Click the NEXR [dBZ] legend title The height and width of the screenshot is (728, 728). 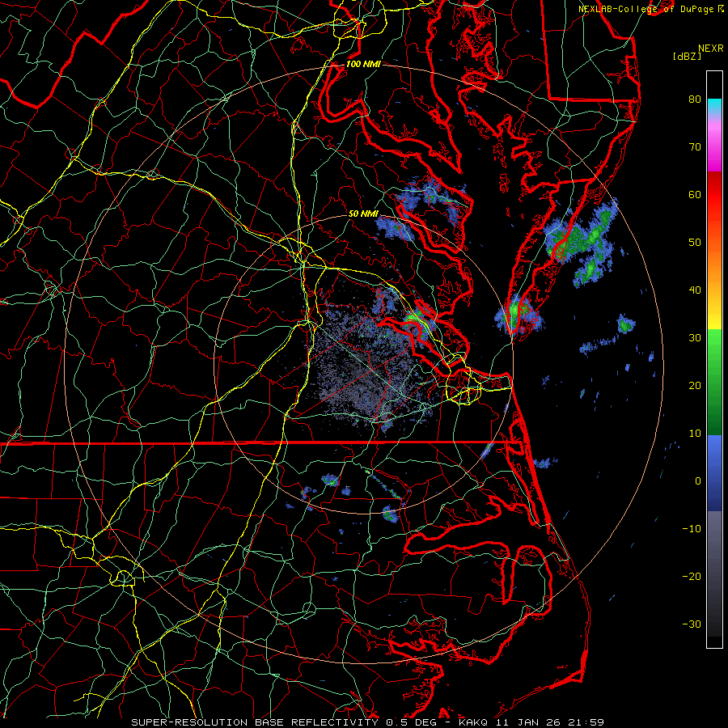point(698,52)
